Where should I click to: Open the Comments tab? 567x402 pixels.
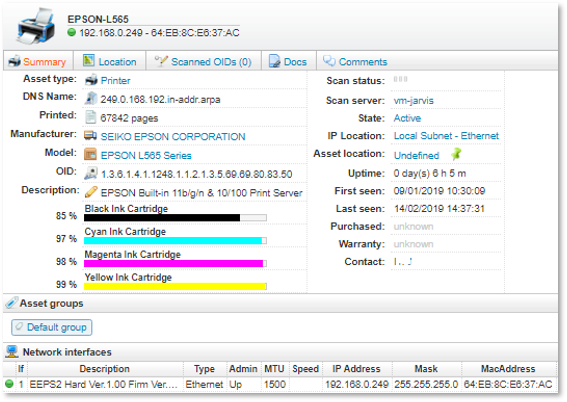click(x=356, y=62)
